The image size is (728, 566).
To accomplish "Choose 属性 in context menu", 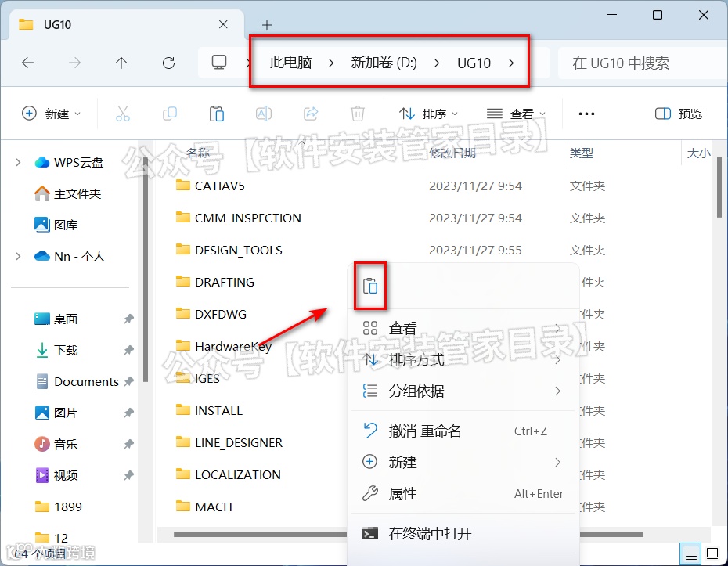I will (463, 493).
